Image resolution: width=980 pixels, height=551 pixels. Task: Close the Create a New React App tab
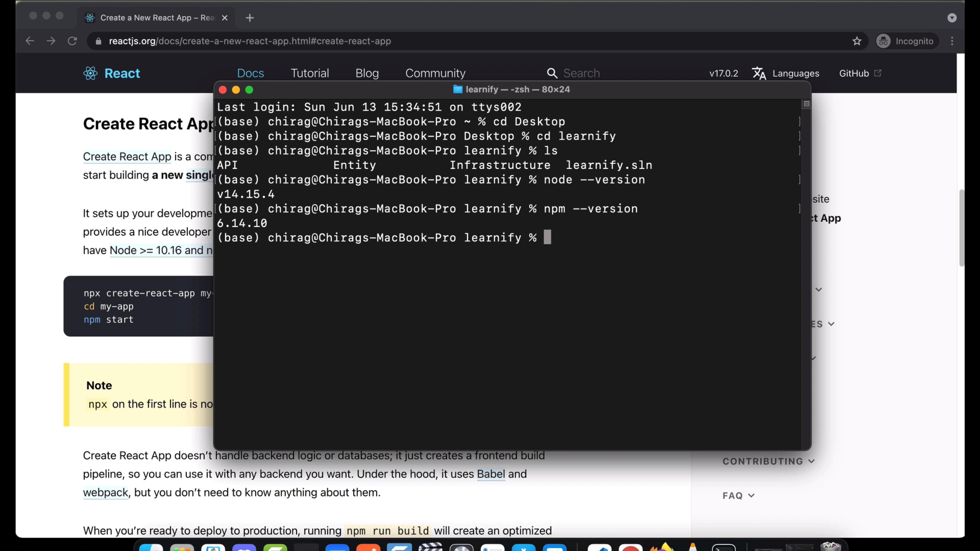tap(225, 18)
